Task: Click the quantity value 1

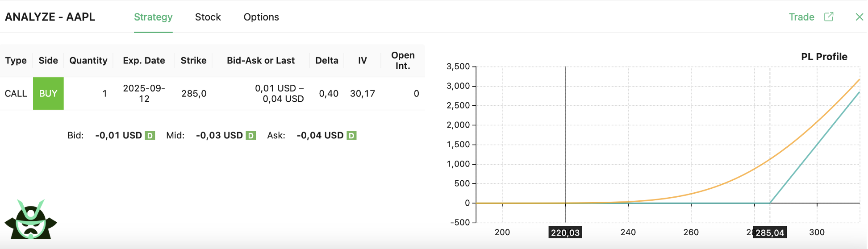Action: coord(104,94)
